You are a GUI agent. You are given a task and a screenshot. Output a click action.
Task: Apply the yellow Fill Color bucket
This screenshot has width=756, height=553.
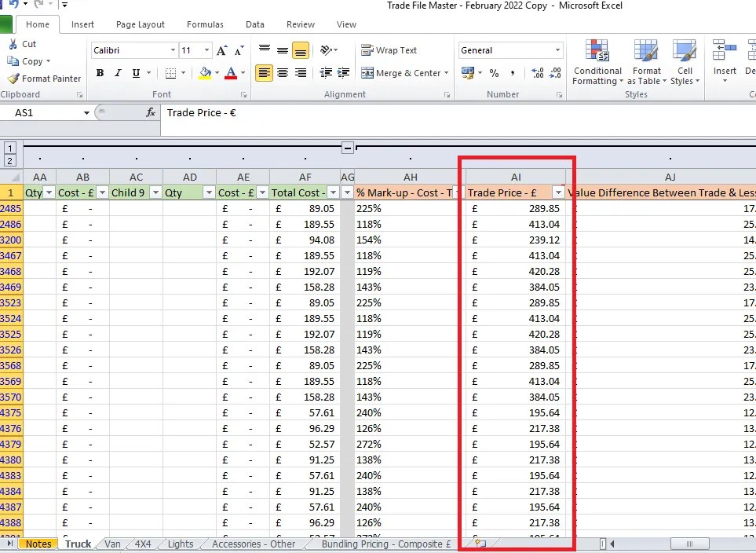pos(206,73)
